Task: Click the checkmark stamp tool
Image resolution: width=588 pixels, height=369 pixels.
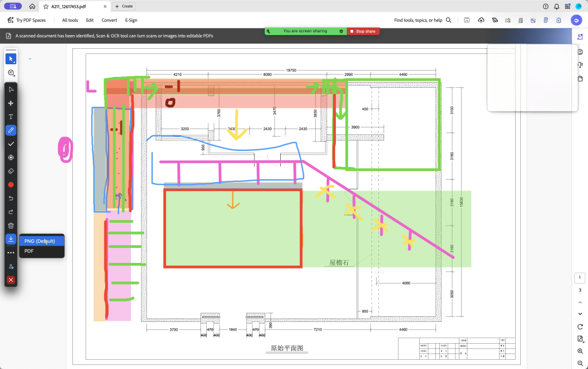Action: click(11, 144)
